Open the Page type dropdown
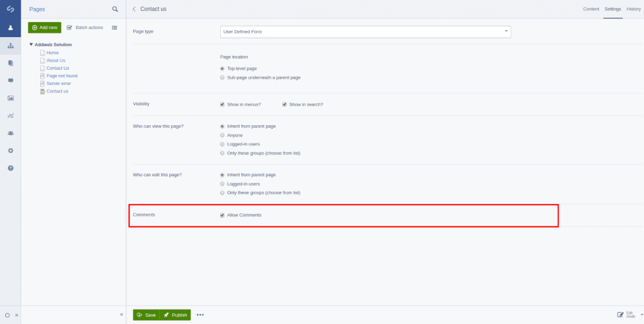 [365, 31]
